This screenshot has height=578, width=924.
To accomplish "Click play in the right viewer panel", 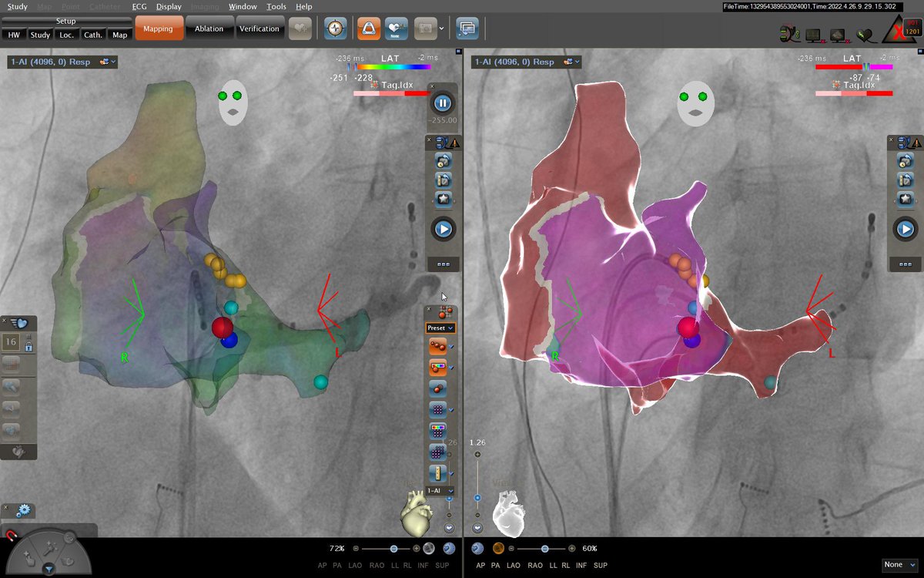I will [905, 229].
